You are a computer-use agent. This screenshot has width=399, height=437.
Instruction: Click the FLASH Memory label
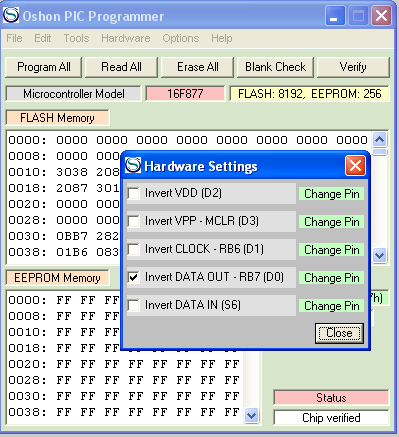(x=57, y=118)
